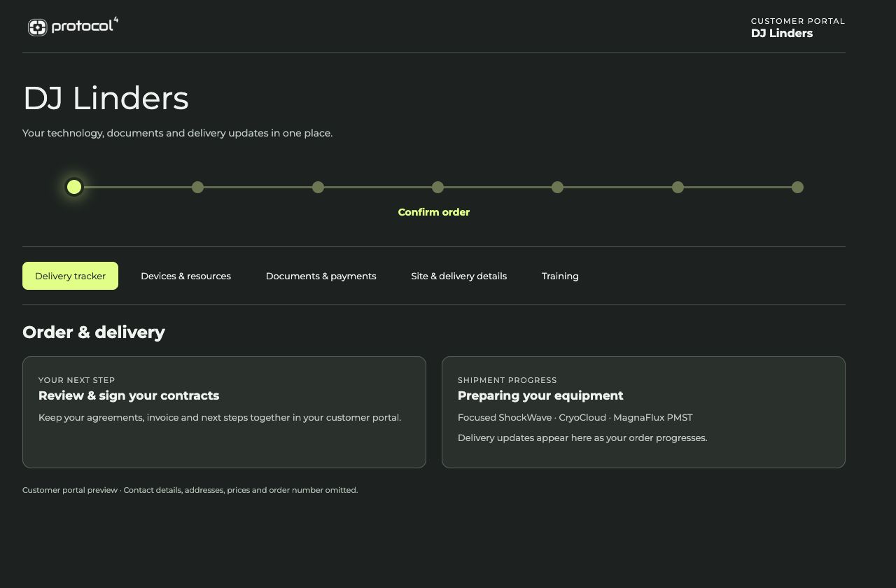Select the third progress tracker dot
The height and width of the screenshot is (588, 896).
tap(318, 187)
